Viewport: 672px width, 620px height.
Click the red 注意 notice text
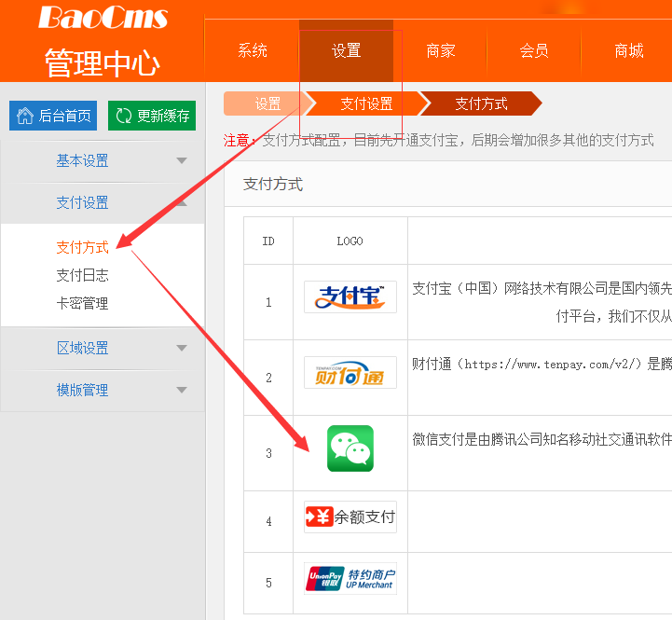pyautogui.click(x=239, y=140)
